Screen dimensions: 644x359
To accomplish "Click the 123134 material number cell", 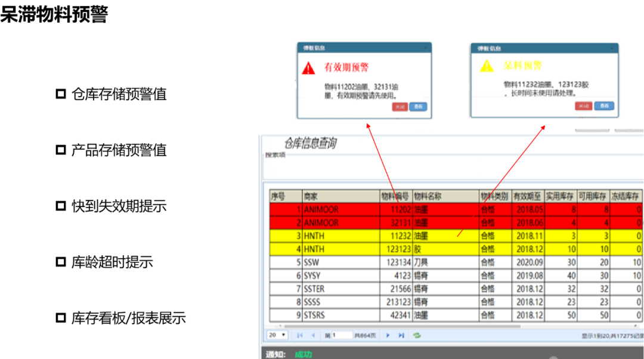I will 396,262.
